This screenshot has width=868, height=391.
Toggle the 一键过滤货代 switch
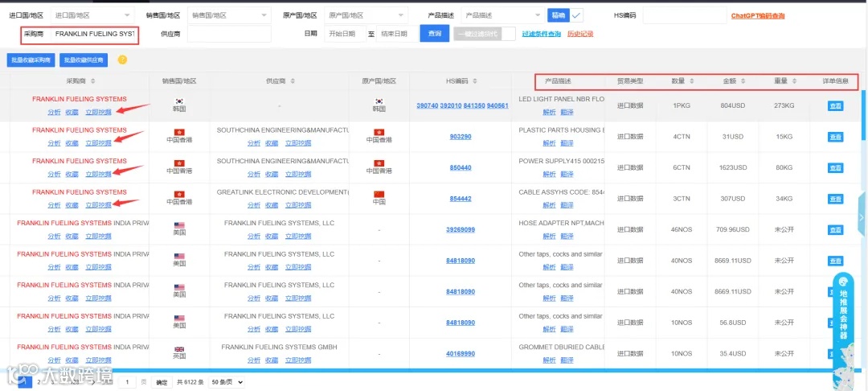485,34
